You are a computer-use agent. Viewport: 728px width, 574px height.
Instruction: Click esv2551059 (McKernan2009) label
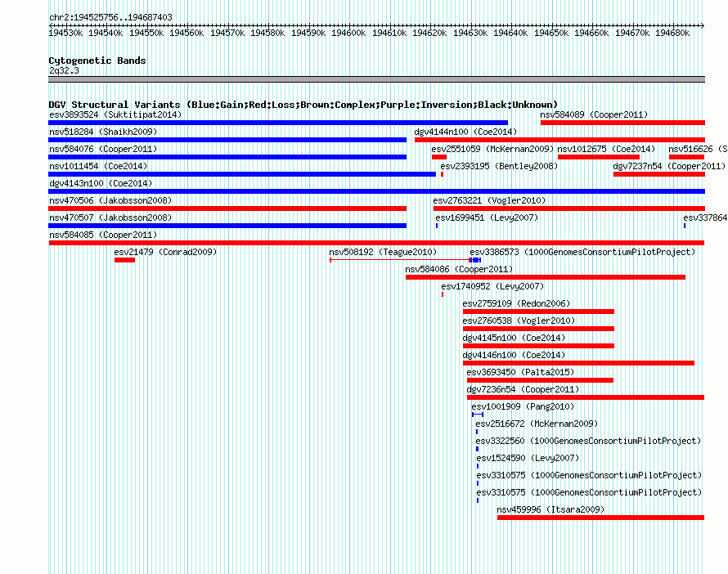point(492,149)
